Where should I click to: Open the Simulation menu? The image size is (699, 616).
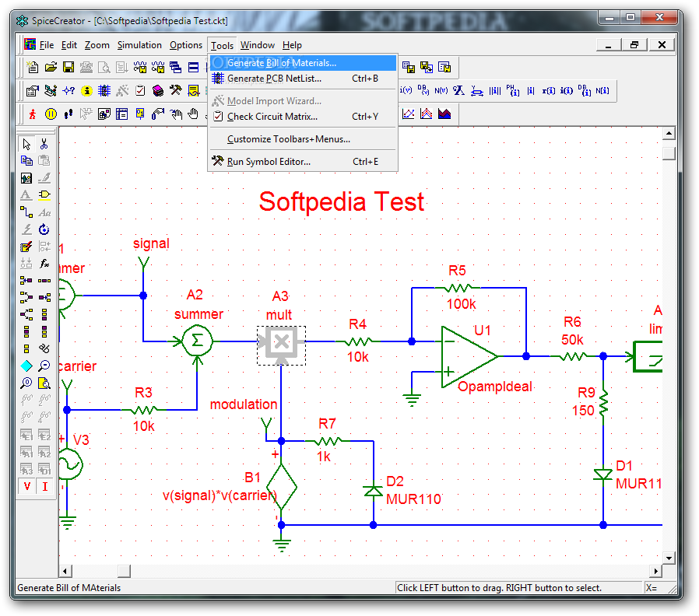[x=139, y=45]
